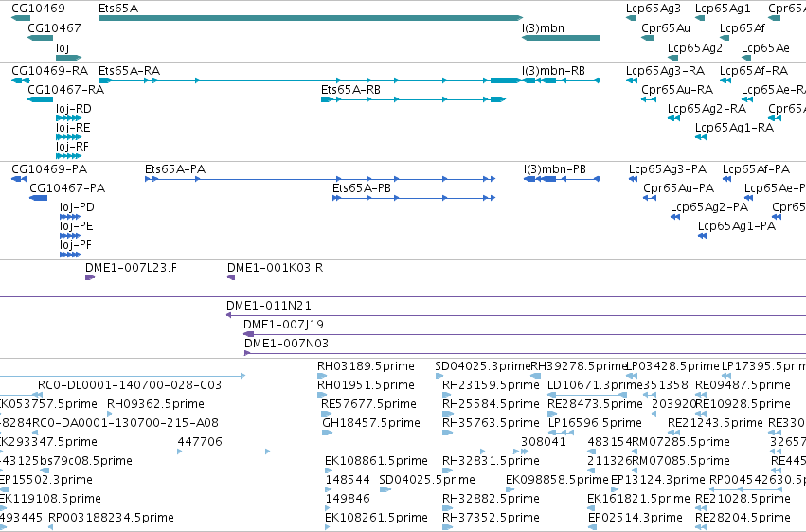Select the CG10469-RA transcript

21,80
